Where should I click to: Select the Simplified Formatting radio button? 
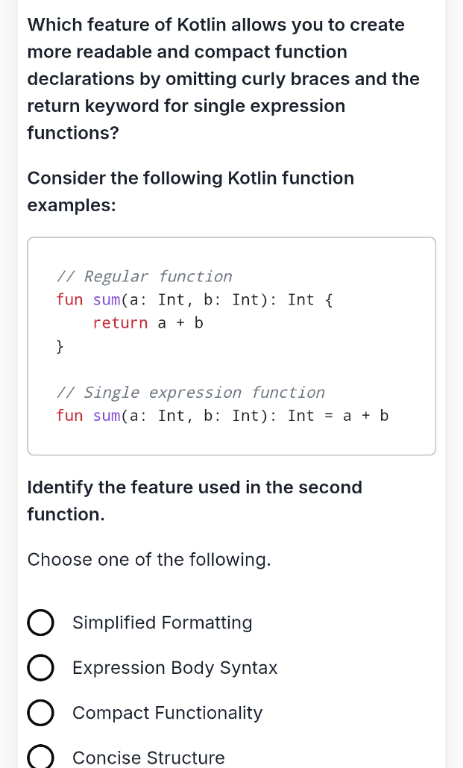pyautogui.click(x=41, y=623)
